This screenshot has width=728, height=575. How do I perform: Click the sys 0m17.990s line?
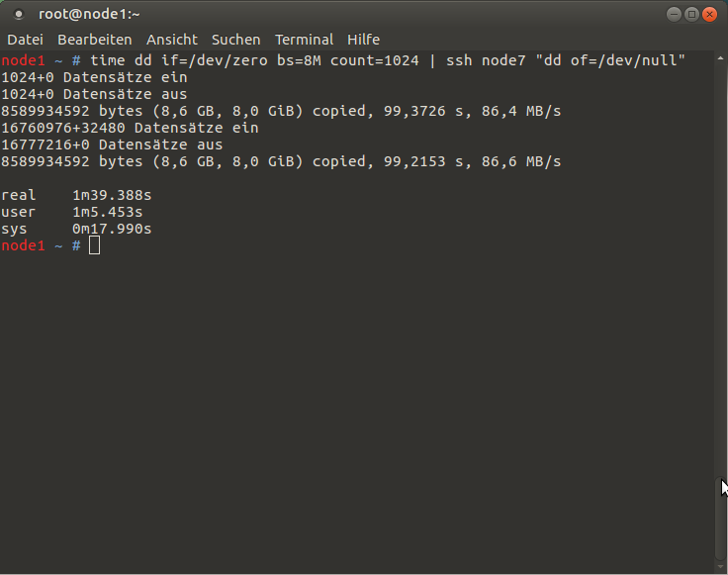pyautogui.click(x=76, y=229)
